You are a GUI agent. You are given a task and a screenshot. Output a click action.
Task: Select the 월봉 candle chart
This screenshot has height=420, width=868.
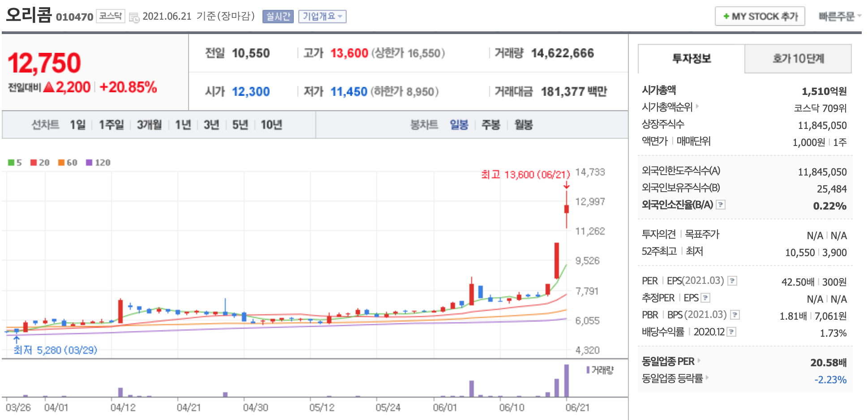coord(524,124)
